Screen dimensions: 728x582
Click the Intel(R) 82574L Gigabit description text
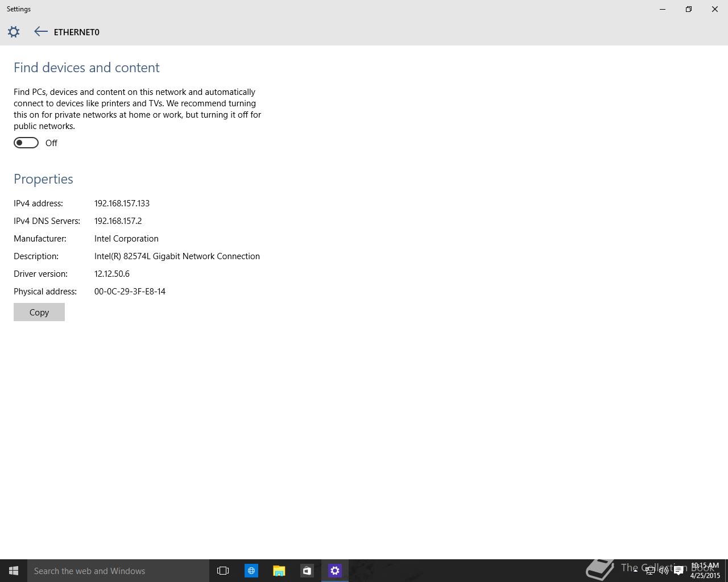pos(177,256)
